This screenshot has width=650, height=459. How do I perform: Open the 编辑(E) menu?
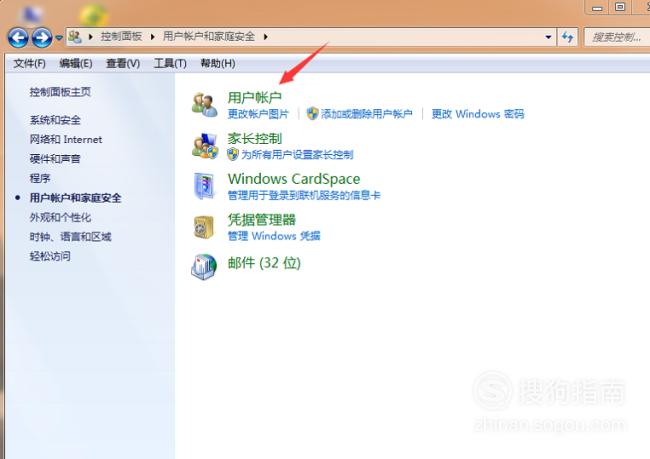pos(75,63)
